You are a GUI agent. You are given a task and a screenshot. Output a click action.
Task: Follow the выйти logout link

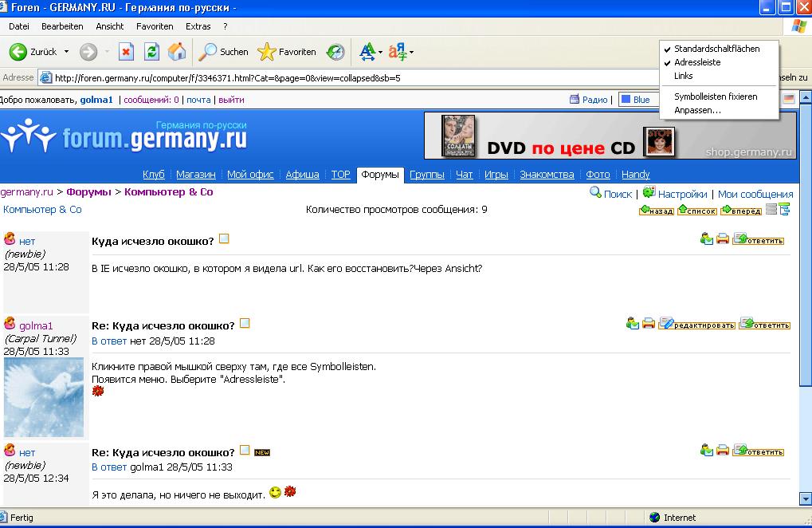point(231,100)
